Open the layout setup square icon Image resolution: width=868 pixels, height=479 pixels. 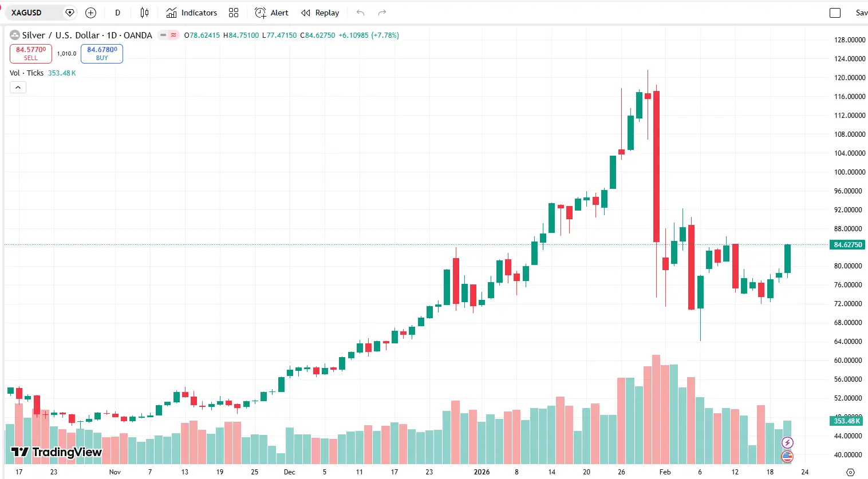(x=835, y=13)
